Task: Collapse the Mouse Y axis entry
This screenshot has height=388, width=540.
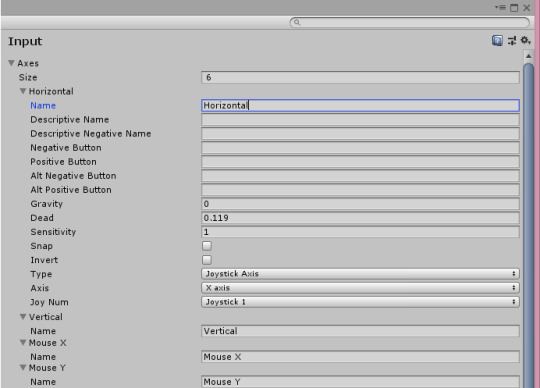Action: [23, 368]
